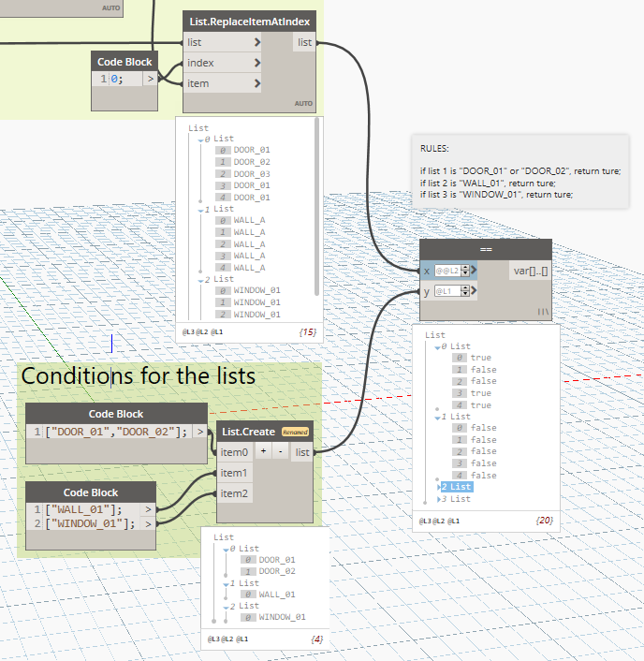Click first WALL_A item in preview
Viewport: 644px width, 661px height.
point(249,220)
